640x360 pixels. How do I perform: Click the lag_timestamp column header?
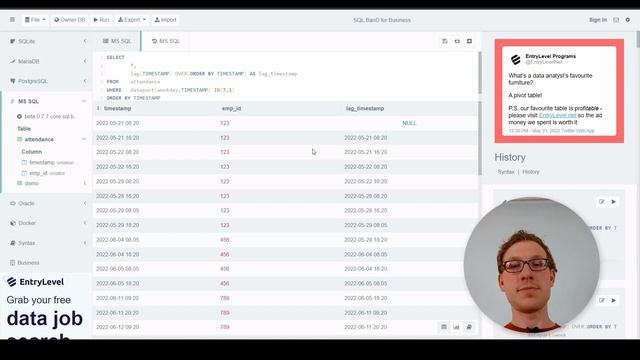tap(365, 109)
